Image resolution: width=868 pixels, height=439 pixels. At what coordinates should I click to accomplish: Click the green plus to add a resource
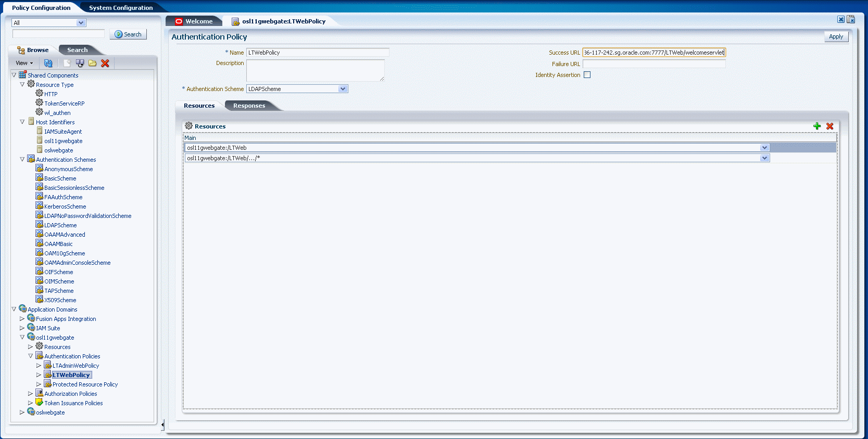coord(817,126)
